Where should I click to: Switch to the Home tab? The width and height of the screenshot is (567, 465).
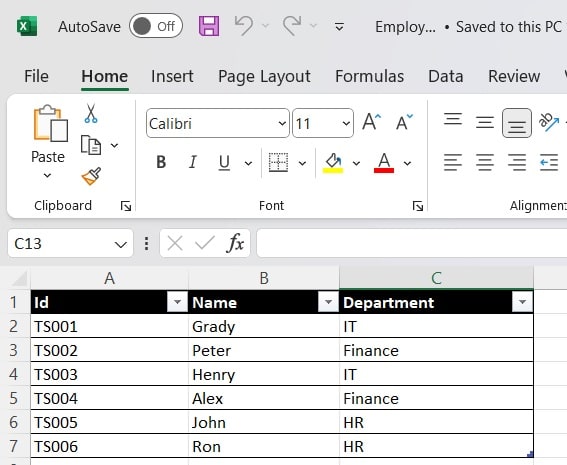pyautogui.click(x=105, y=76)
